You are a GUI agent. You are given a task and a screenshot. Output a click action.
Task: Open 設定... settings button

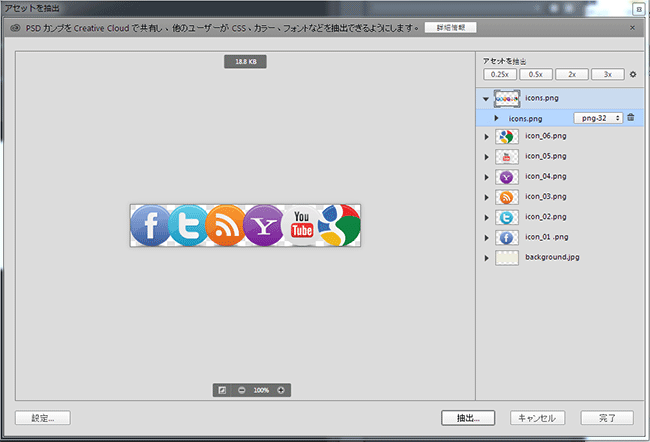[42, 418]
